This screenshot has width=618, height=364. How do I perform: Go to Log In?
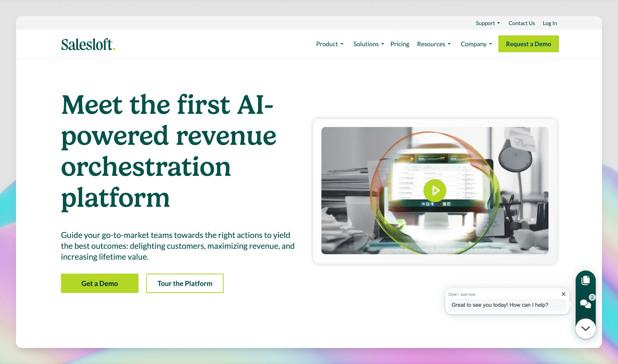click(550, 23)
